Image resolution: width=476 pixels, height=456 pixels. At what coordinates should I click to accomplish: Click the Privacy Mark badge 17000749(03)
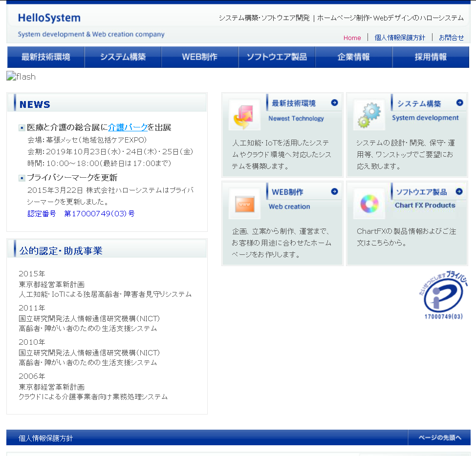[443, 296]
